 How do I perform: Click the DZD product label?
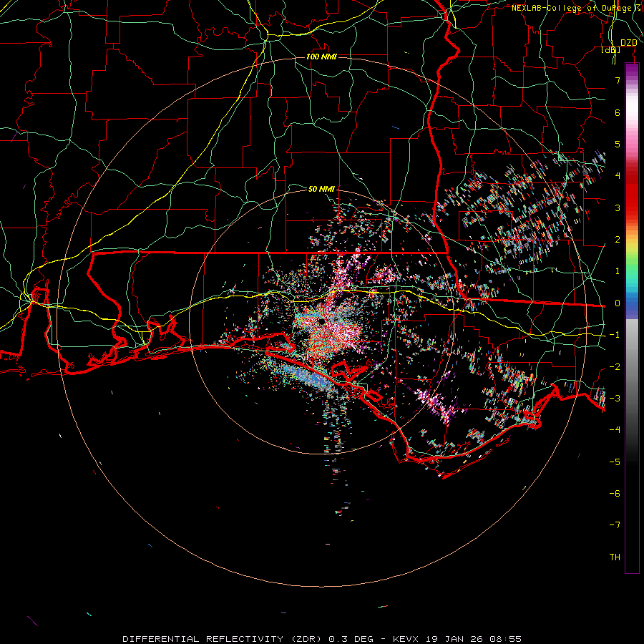pyautogui.click(x=629, y=43)
